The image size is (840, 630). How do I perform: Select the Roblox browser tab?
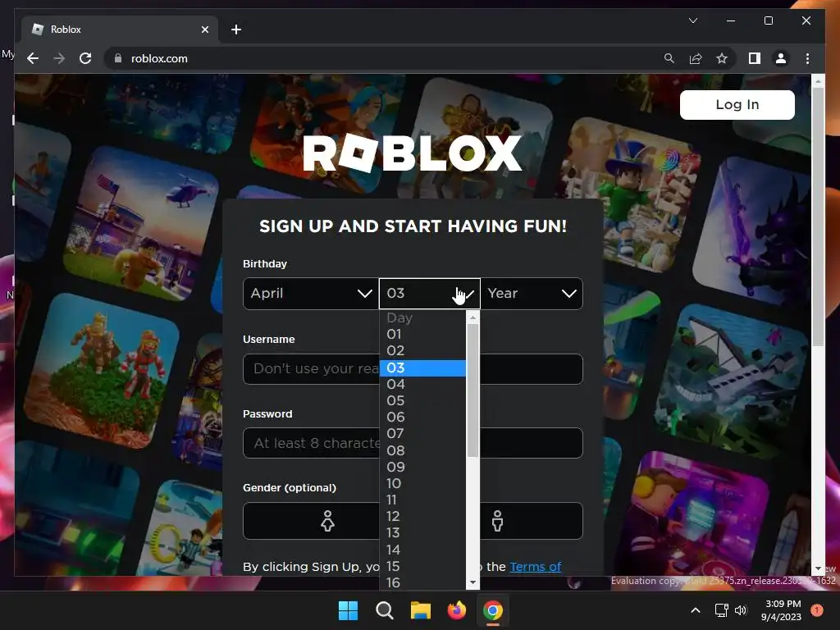(119, 30)
